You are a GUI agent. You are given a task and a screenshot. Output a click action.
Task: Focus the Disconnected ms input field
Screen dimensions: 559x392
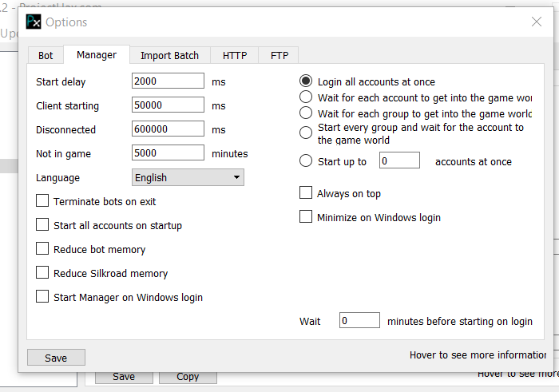click(168, 129)
